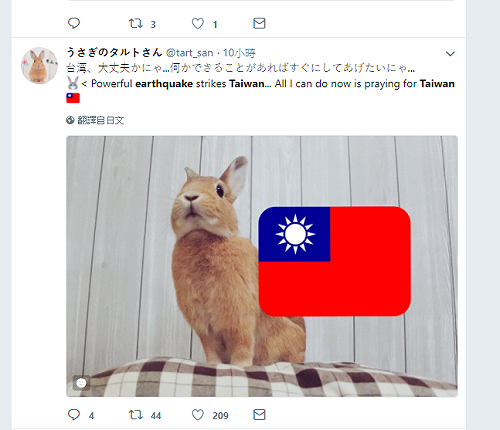Open the 10小時 timestamp permalink
Image resolution: width=500 pixels, height=430 pixels.
[x=239, y=53]
